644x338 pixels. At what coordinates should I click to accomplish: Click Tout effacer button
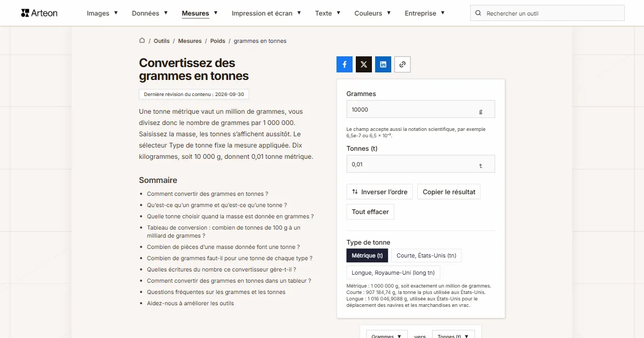coord(370,212)
